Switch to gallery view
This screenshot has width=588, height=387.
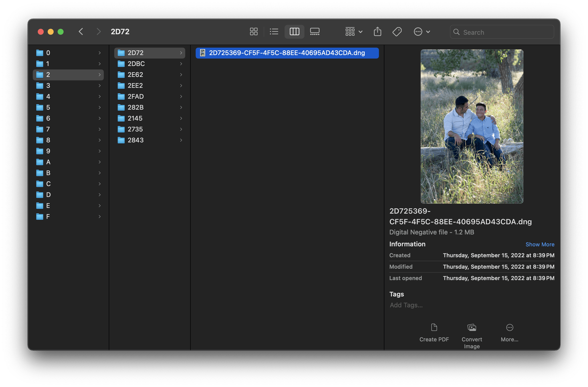(315, 32)
